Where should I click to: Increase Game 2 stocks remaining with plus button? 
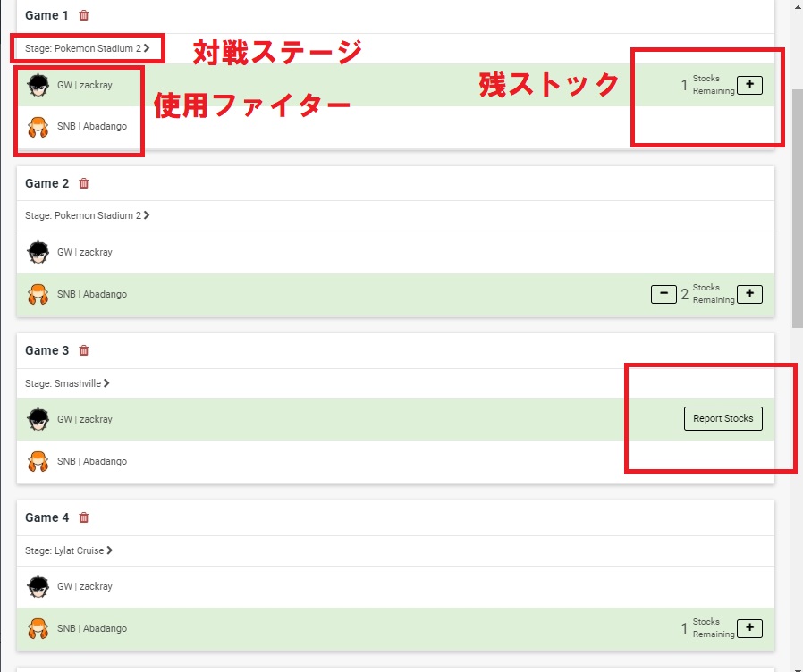pos(749,294)
